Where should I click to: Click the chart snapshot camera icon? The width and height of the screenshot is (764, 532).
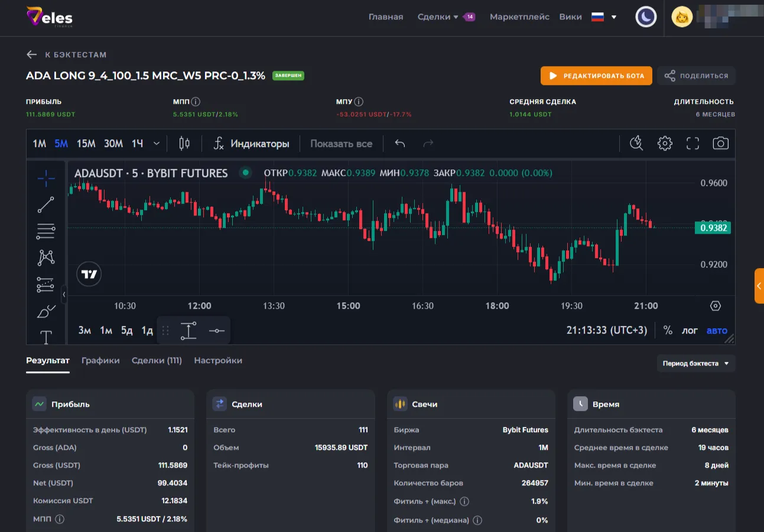click(x=720, y=143)
